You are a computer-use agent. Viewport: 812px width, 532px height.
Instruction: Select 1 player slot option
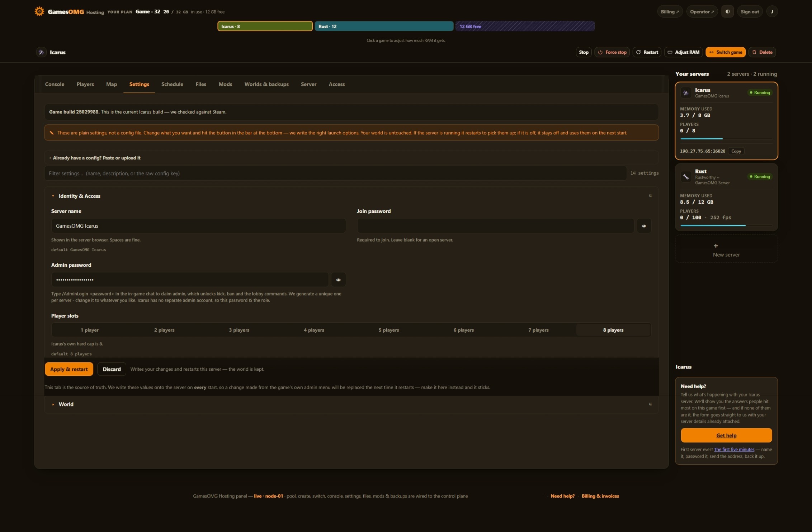click(x=89, y=330)
